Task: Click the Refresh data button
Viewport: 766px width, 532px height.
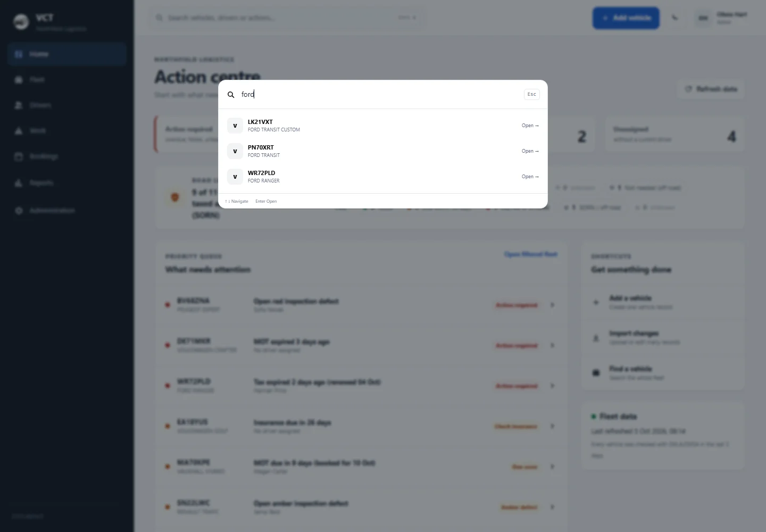Action: (711, 89)
